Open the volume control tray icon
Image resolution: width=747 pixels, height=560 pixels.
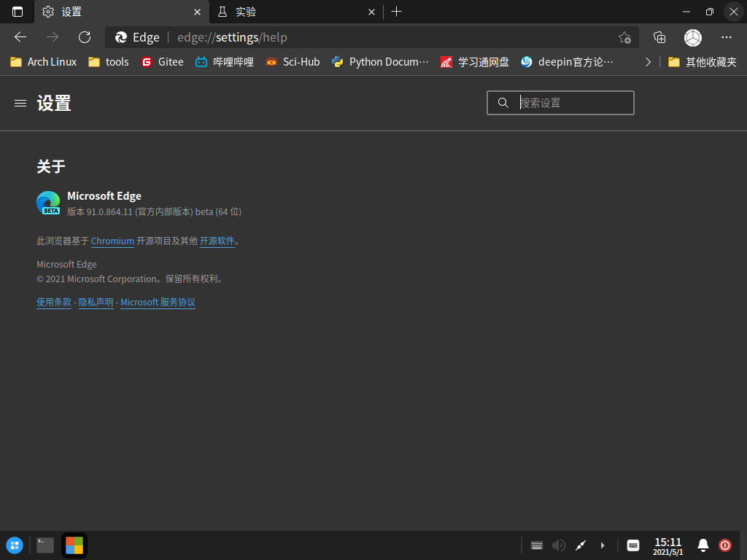pyautogui.click(x=558, y=545)
